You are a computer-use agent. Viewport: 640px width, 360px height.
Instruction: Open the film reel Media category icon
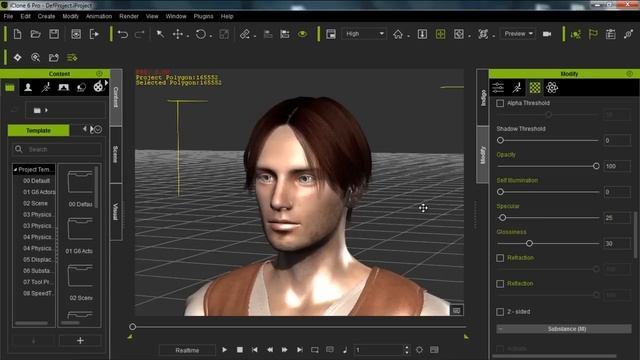[98, 87]
